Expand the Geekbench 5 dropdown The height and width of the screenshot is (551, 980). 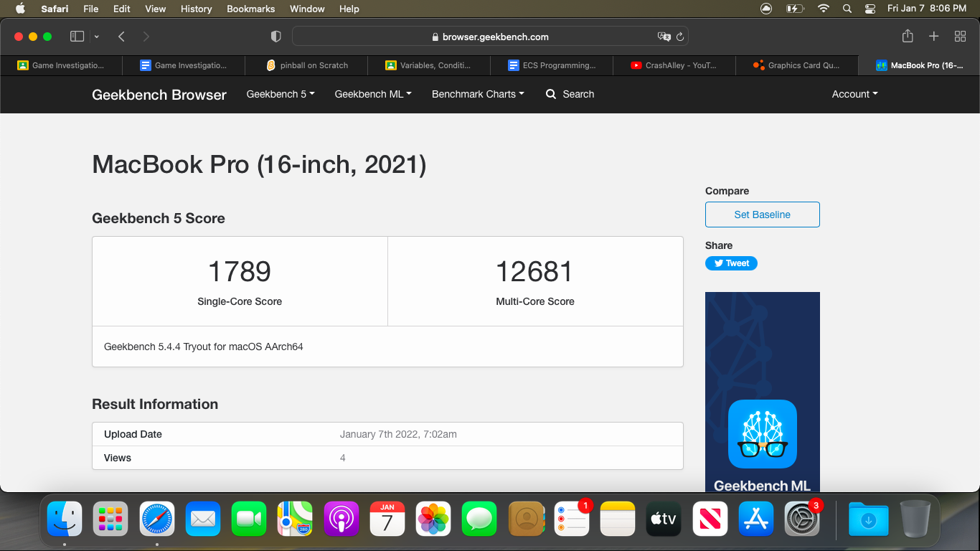pos(281,94)
